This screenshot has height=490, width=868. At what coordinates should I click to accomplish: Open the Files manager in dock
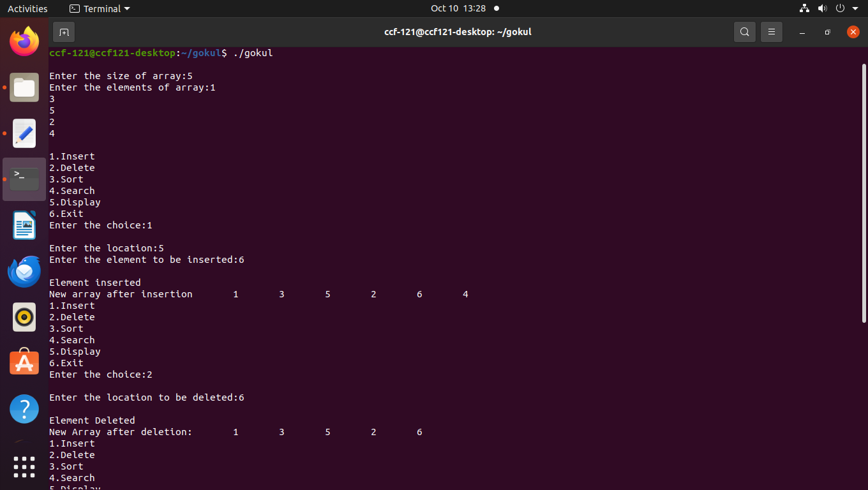tap(24, 87)
